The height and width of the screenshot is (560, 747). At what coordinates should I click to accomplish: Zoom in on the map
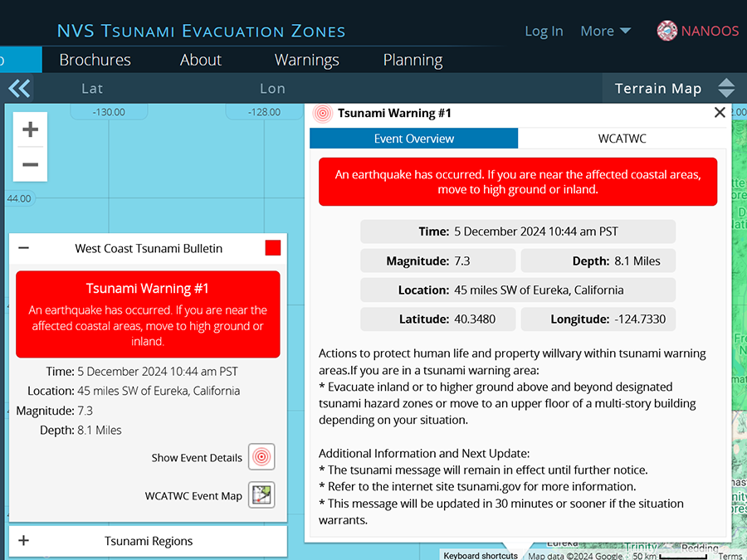31,129
